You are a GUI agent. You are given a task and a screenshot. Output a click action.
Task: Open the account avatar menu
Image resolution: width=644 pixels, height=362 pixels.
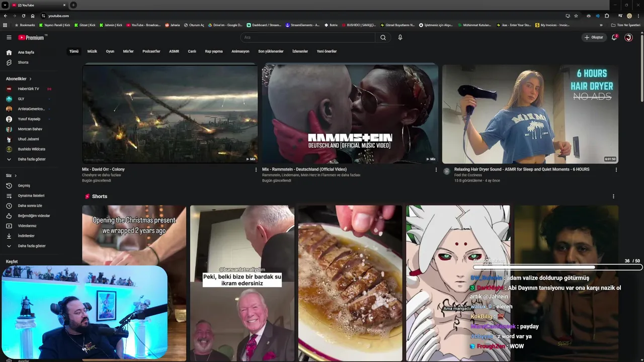pyautogui.click(x=628, y=37)
